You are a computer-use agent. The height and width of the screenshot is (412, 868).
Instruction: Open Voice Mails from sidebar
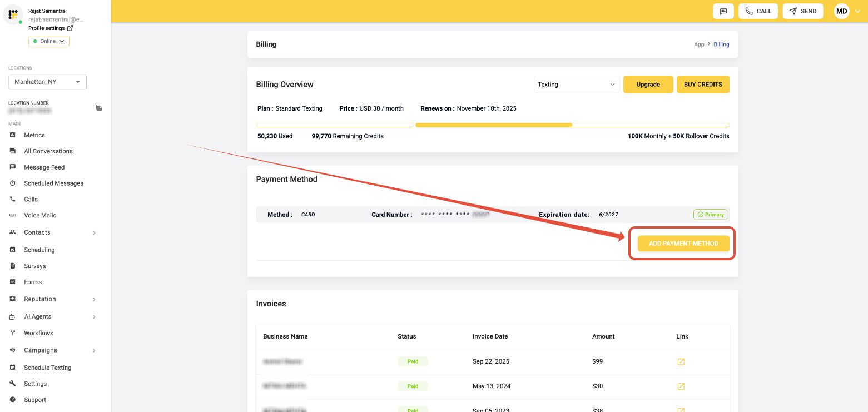click(40, 215)
